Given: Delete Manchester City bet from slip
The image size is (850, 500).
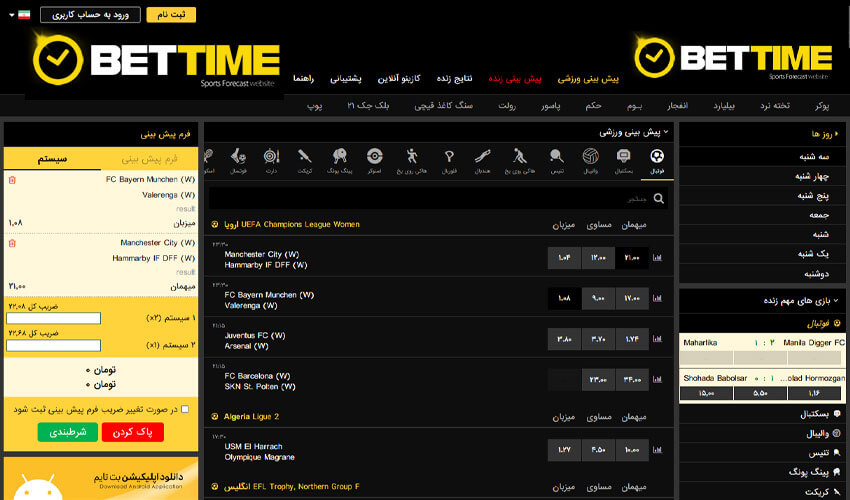Looking at the screenshot, I should point(12,243).
